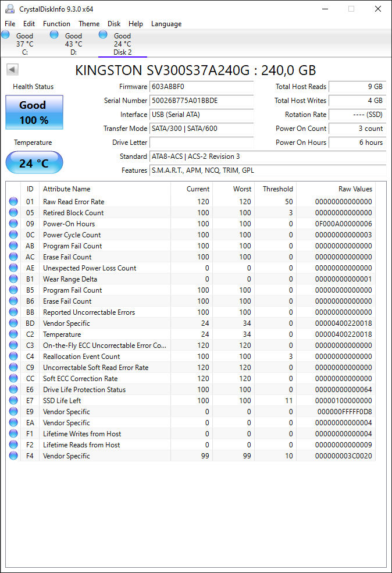Click the Worst column header

click(233, 189)
